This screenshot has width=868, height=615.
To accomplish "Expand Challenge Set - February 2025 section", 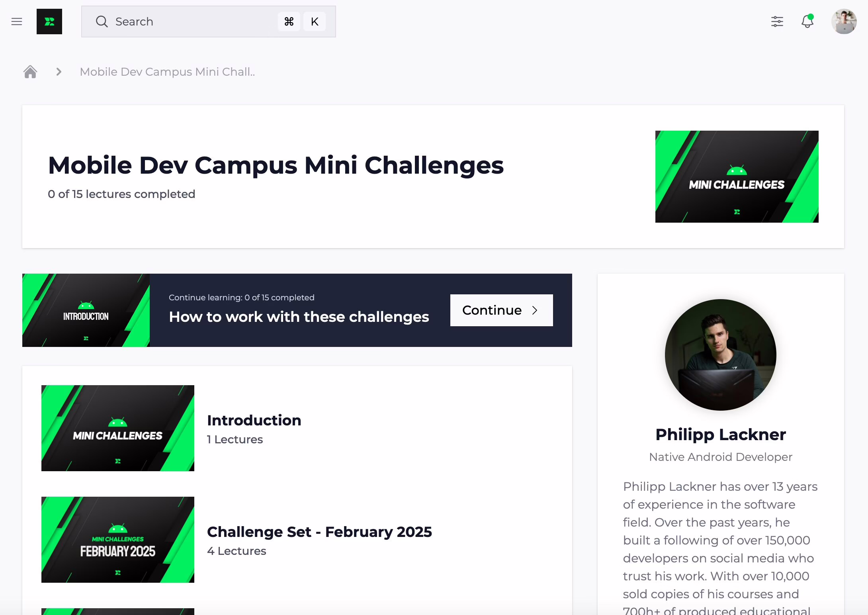I will tap(319, 532).
